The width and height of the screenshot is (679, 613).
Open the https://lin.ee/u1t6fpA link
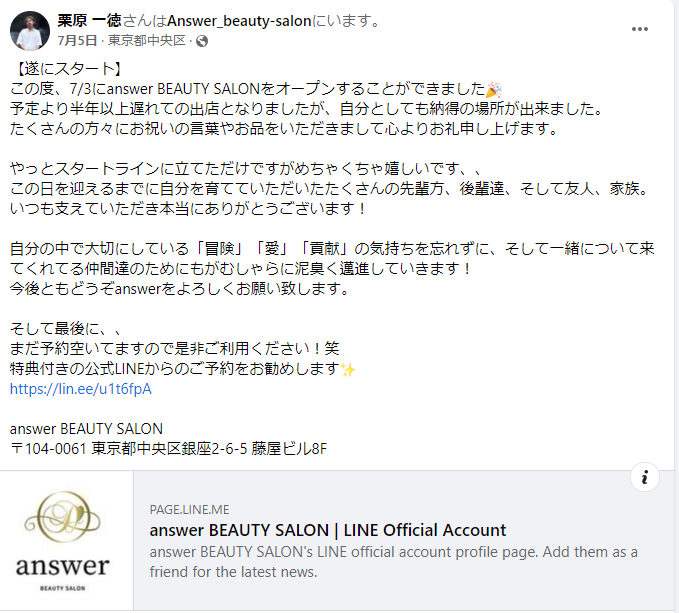[x=81, y=389]
